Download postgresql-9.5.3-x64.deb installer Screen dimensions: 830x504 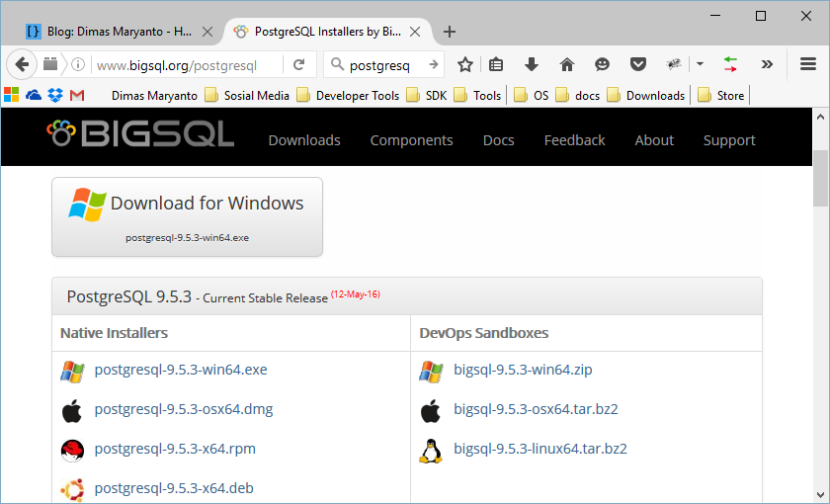(174, 488)
